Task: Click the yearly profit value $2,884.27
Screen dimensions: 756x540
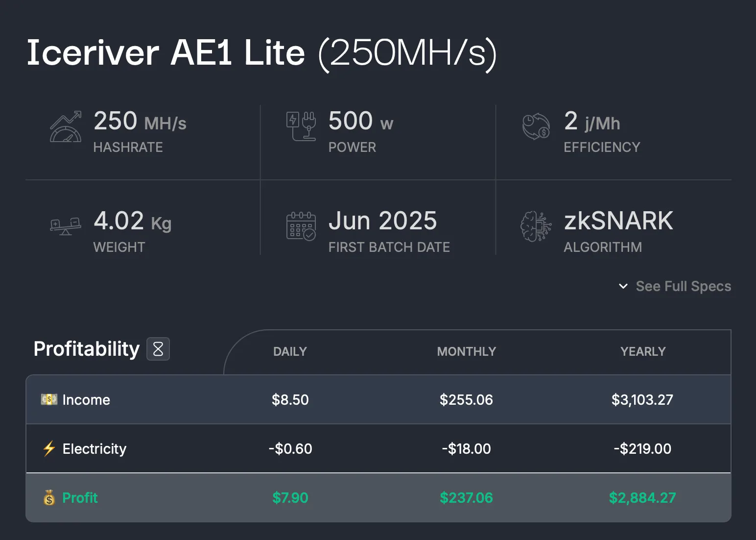Action: 642,498
